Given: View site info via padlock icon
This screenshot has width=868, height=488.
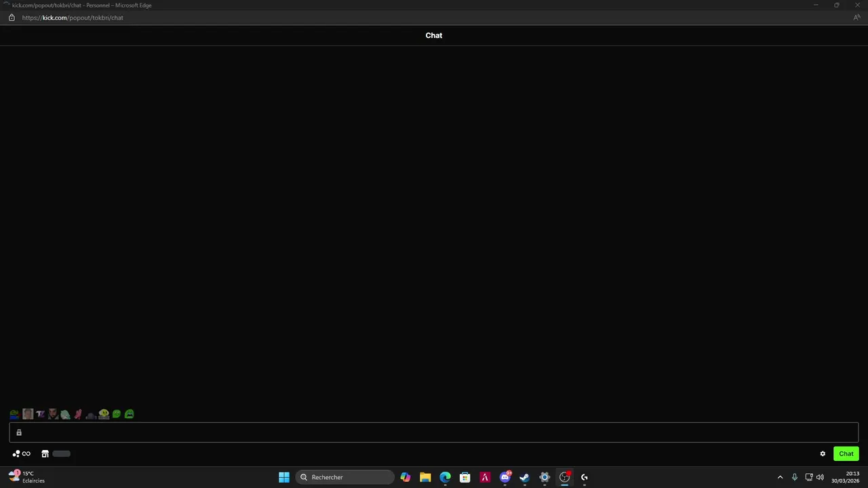Looking at the screenshot, I should pyautogui.click(x=12, y=18).
